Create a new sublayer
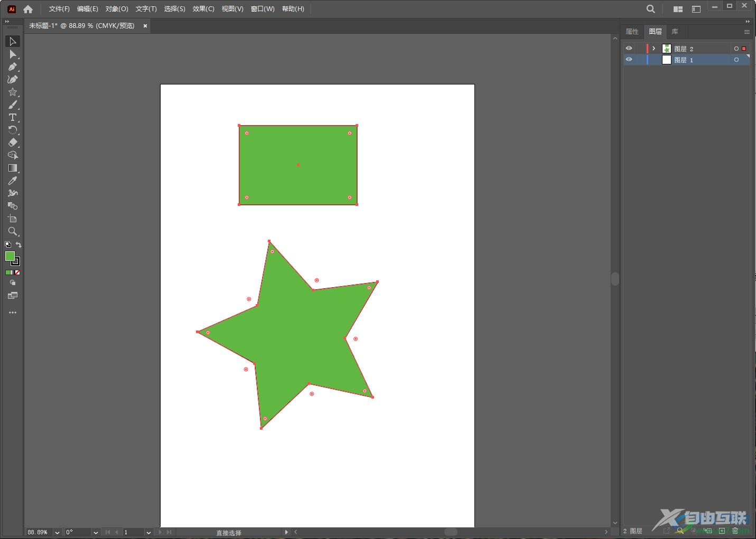 coord(708,531)
